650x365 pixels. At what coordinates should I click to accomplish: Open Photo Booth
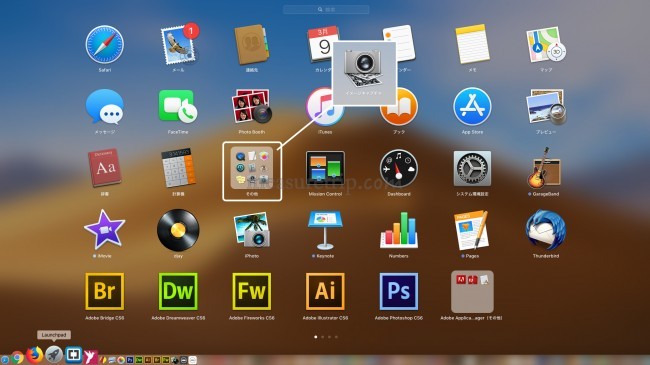point(252,107)
